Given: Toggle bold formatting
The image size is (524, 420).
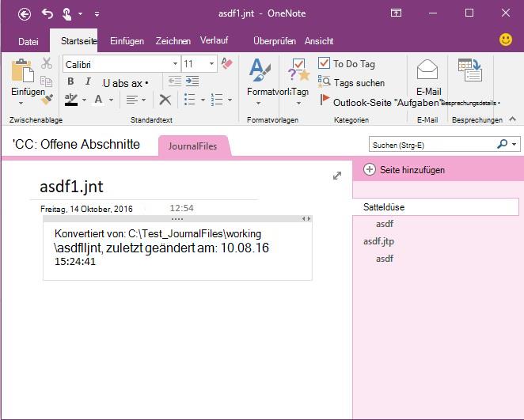Looking at the screenshot, I should pyautogui.click(x=70, y=81).
